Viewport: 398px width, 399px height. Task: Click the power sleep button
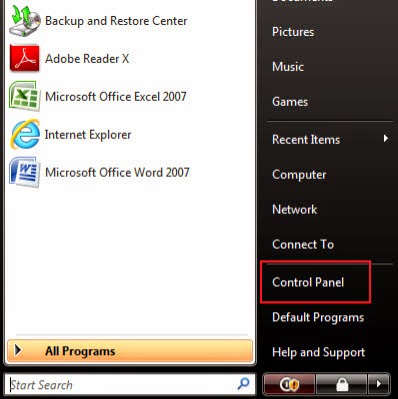pos(289,385)
